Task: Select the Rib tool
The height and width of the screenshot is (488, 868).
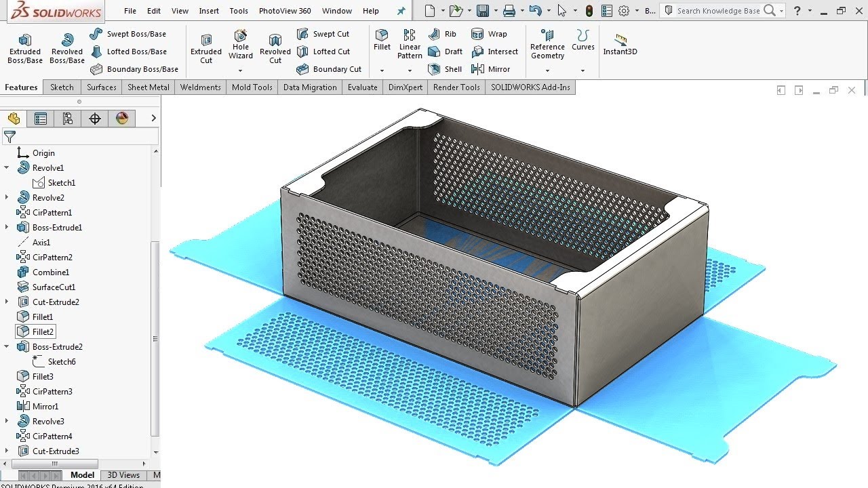Action: [x=443, y=34]
